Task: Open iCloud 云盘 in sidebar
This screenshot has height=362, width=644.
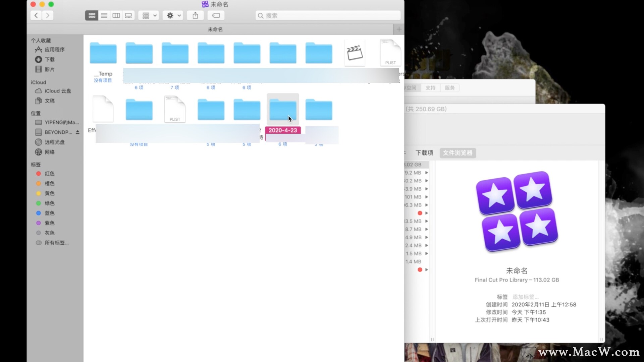Action: 57,91
